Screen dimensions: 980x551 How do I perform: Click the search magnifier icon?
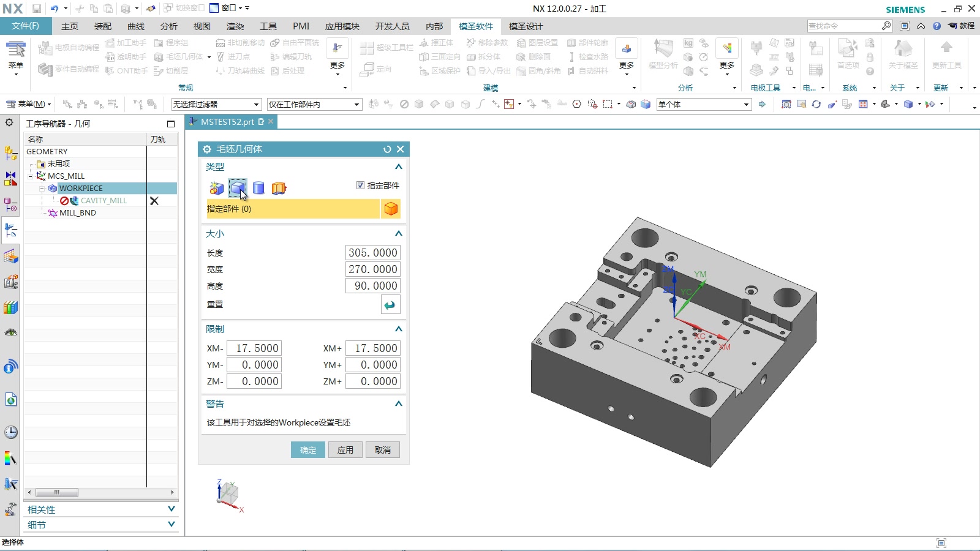[x=886, y=26]
